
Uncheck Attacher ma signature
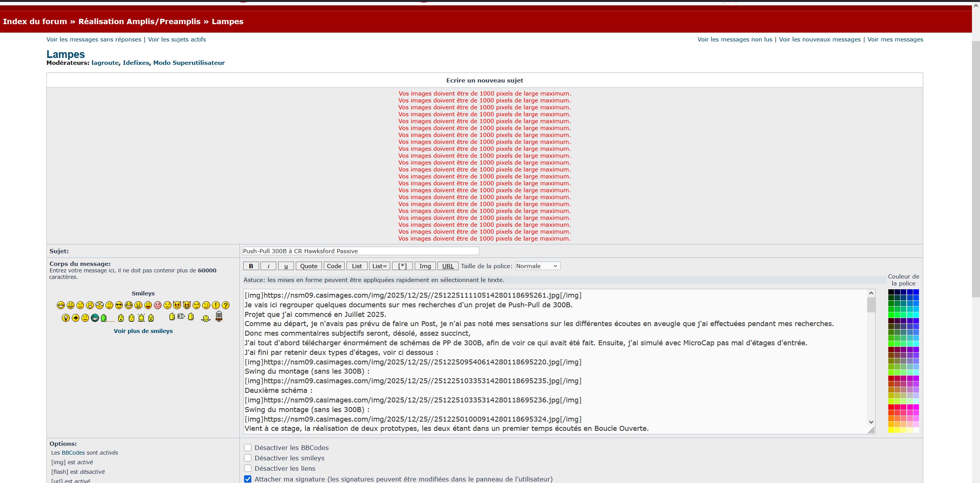click(x=248, y=479)
